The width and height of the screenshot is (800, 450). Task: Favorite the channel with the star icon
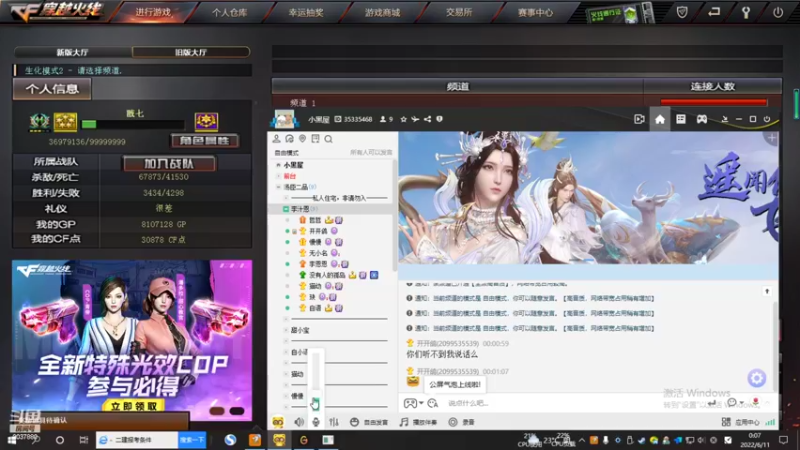[404, 119]
